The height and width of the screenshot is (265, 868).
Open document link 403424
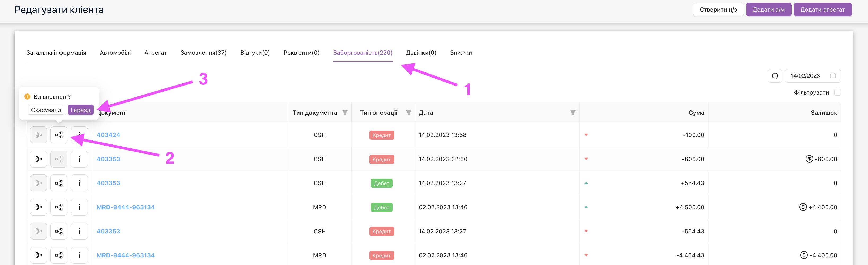coord(108,135)
